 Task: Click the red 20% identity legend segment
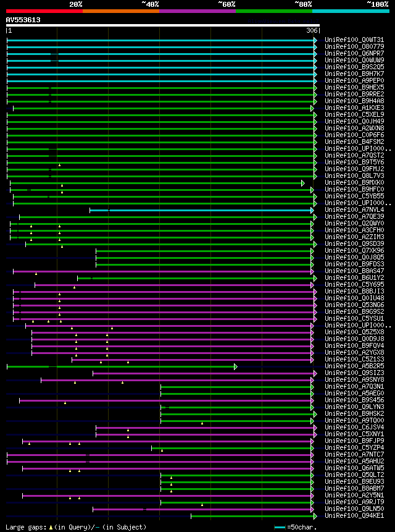click(x=44, y=11)
